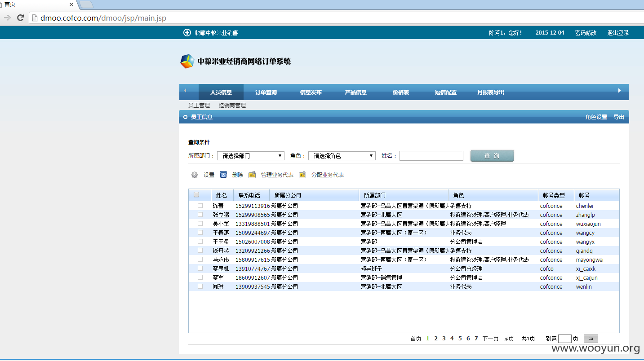
Task: Check the row for 王玉玺
Action: click(200, 241)
